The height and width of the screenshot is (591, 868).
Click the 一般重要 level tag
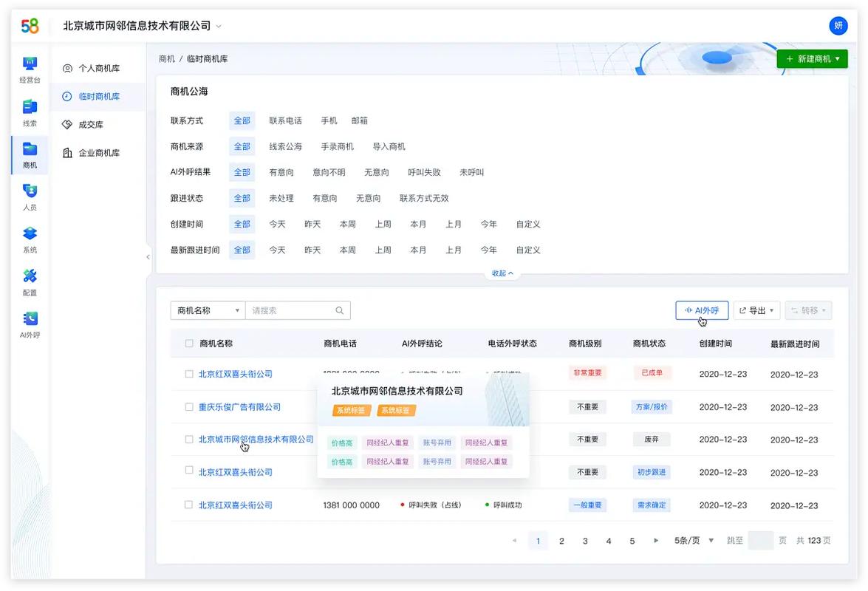click(x=587, y=505)
